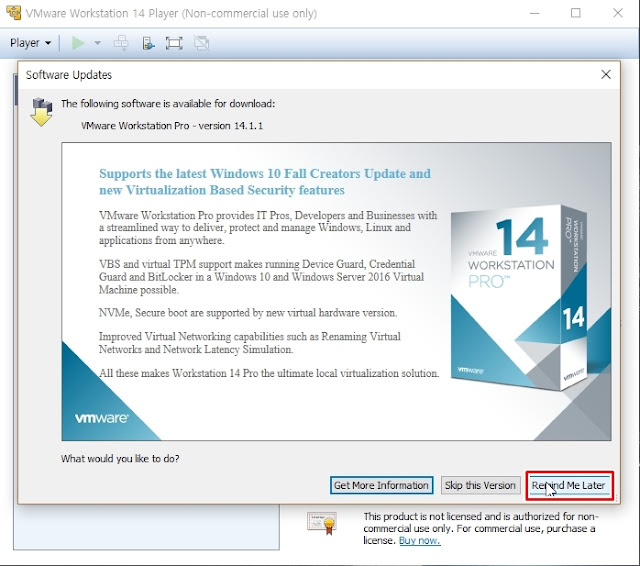Close the Software Updates dialog

606,74
